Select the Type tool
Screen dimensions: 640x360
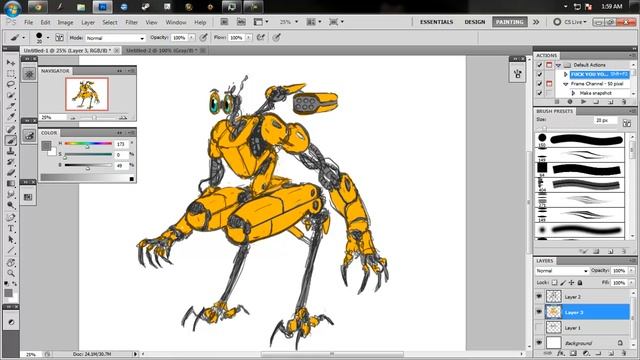11,228
